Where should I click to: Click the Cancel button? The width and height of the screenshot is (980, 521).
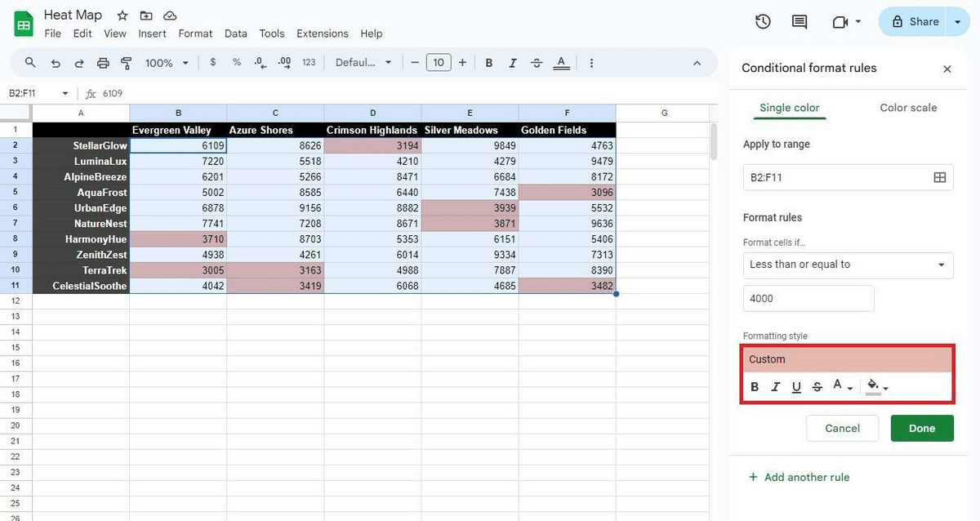coord(842,428)
